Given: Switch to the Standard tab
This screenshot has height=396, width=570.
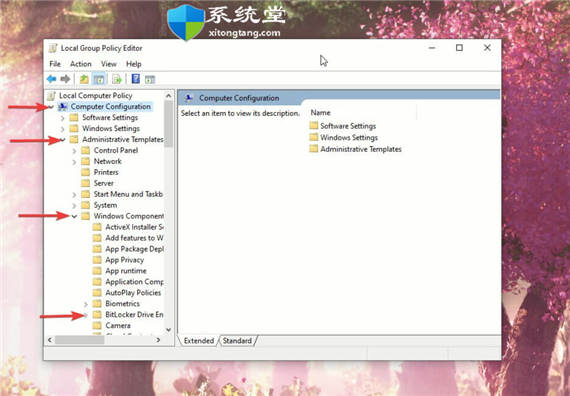Looking at the screenshot, I should 237,341.
